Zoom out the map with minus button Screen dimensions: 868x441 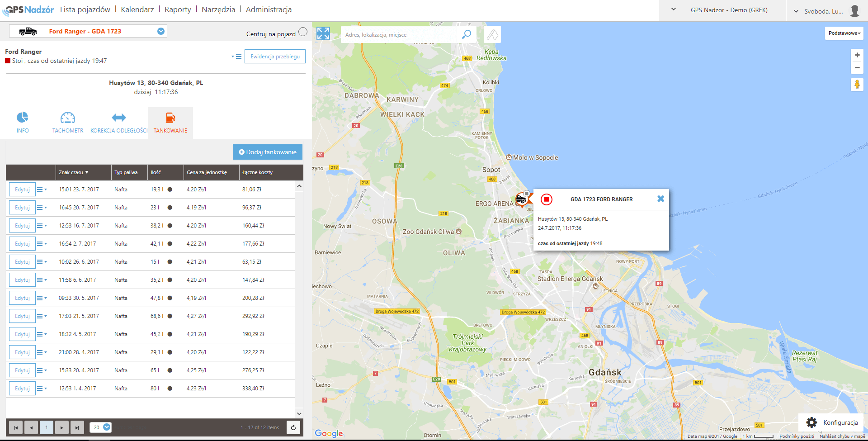(857, 68)
